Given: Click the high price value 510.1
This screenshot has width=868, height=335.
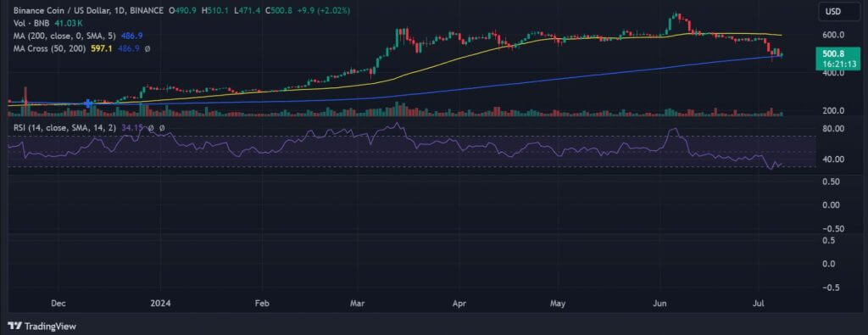Looking at the screenshot, I should 219,11.
